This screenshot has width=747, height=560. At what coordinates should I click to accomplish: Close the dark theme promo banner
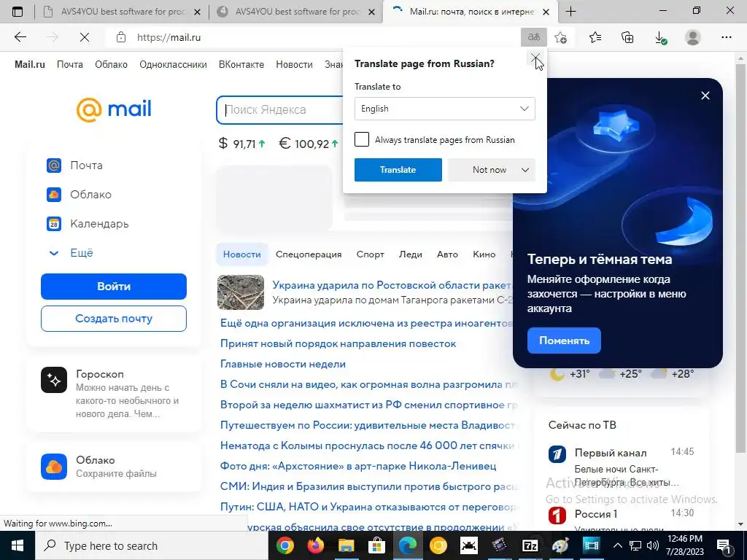(x=705, y=96)
